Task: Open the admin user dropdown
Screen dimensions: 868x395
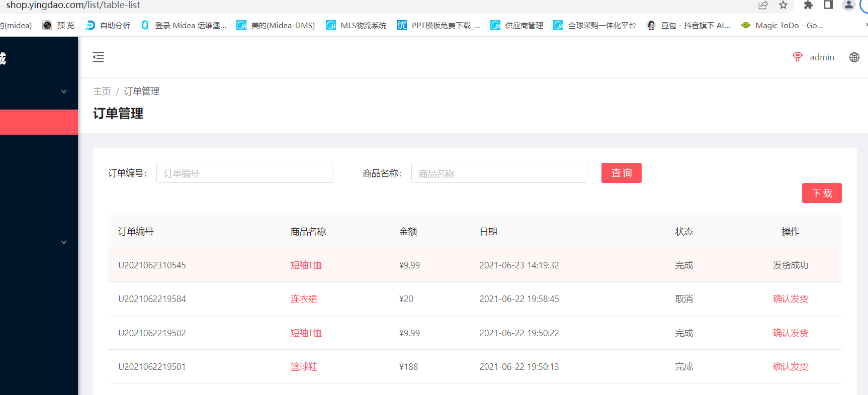Action: point(822,57)
